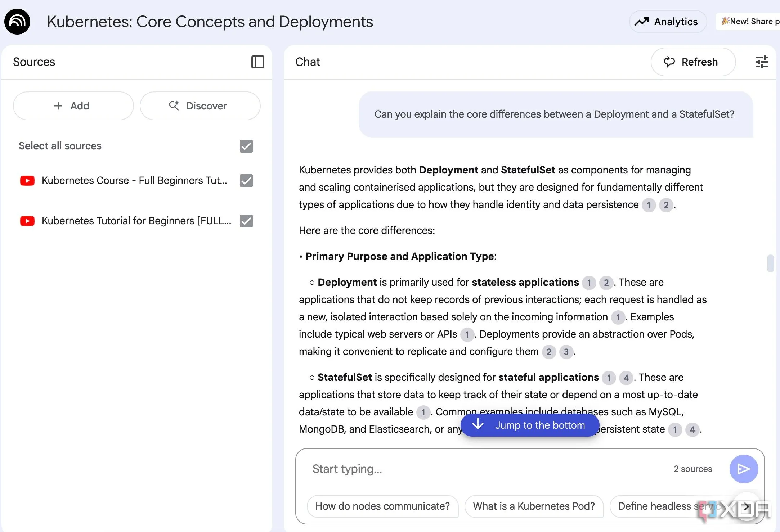
Task: Toggle the Select all sources checkbox
Action: (x=246, y=146)
